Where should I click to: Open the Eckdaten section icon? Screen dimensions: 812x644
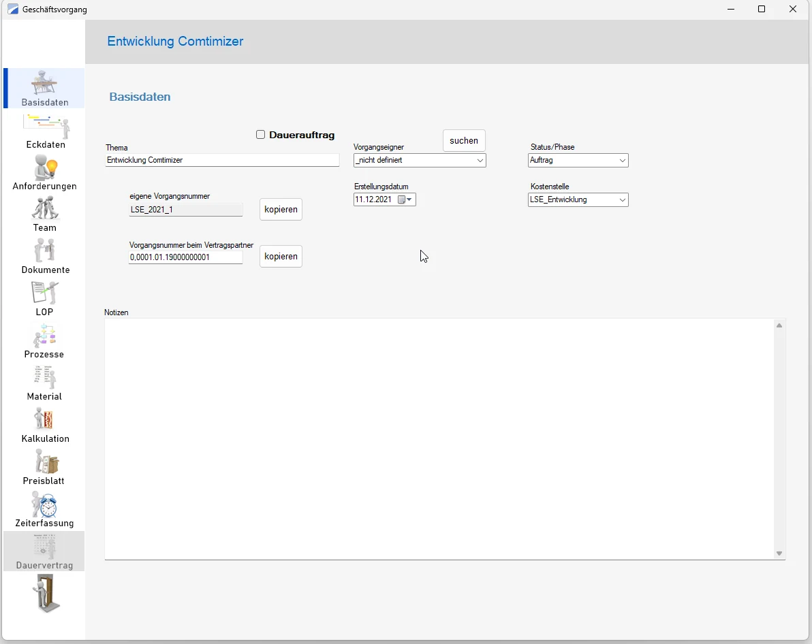click(46, 127)
